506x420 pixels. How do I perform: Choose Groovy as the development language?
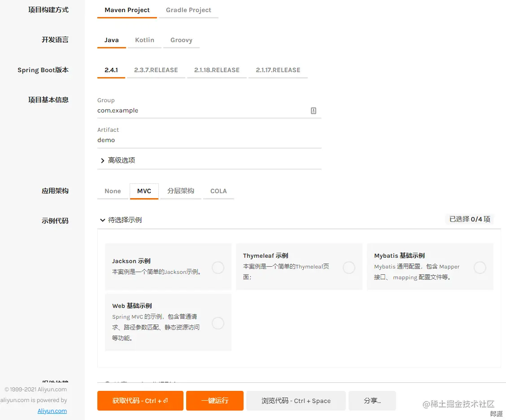(x=181, y=40)
